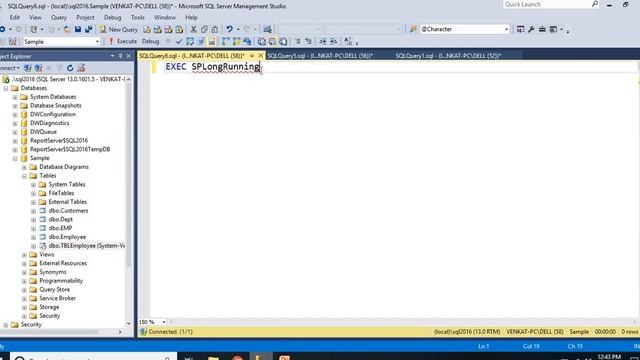Collapse the Tables folder node
The width and height of the screenshot is (640, 360).
click(24, 176)
